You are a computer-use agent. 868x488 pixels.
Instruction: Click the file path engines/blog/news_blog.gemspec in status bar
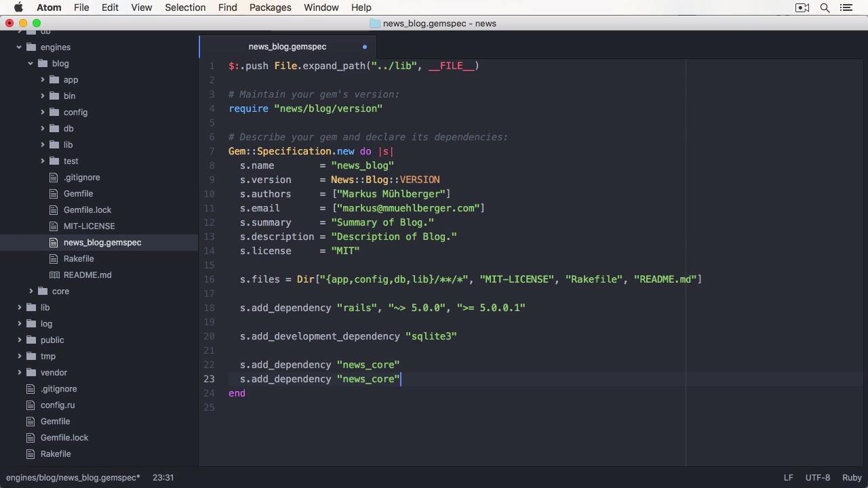[x=73, y=477]
